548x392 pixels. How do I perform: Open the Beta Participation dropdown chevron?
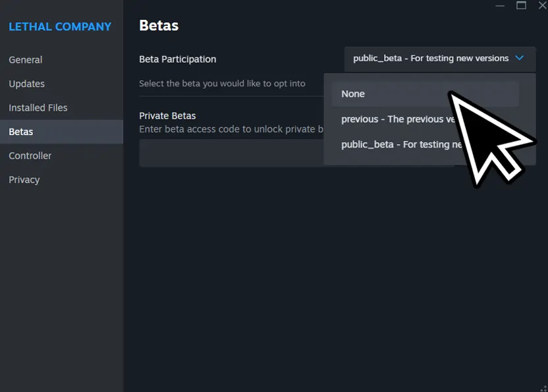520,59
